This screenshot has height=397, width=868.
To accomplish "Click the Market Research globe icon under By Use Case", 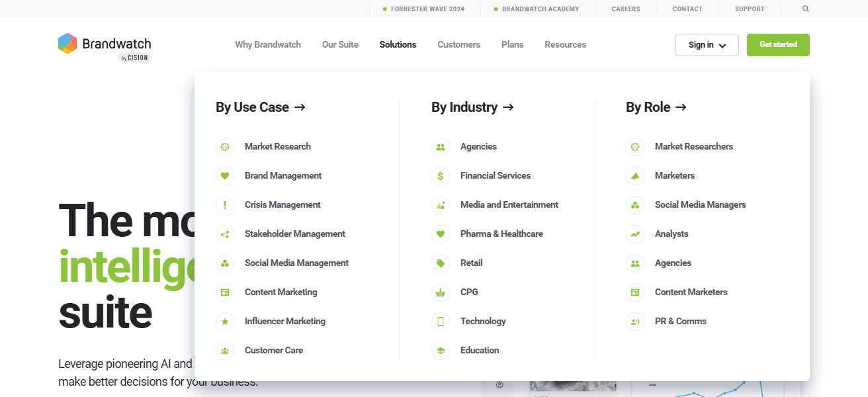I will [x=225, y=147].
